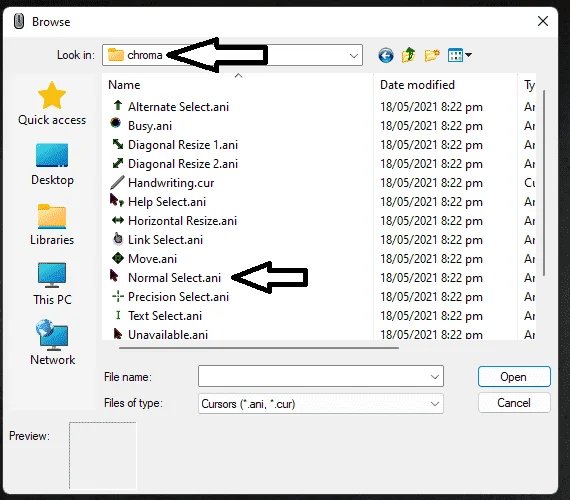This screenshot has width=570, height=500.
Task: Click the Alternate Select.ani cursor icon
Action: pyautogui.click(x=117, y=106)
